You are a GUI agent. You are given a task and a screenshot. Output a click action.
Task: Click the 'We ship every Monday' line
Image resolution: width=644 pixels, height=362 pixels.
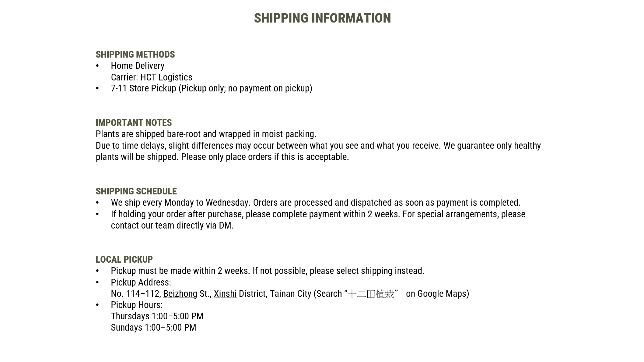pos(316,203)
